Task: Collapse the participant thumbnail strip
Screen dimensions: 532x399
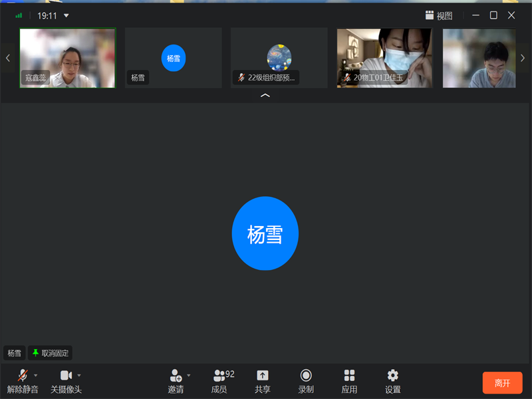Action: click(265, 96)
